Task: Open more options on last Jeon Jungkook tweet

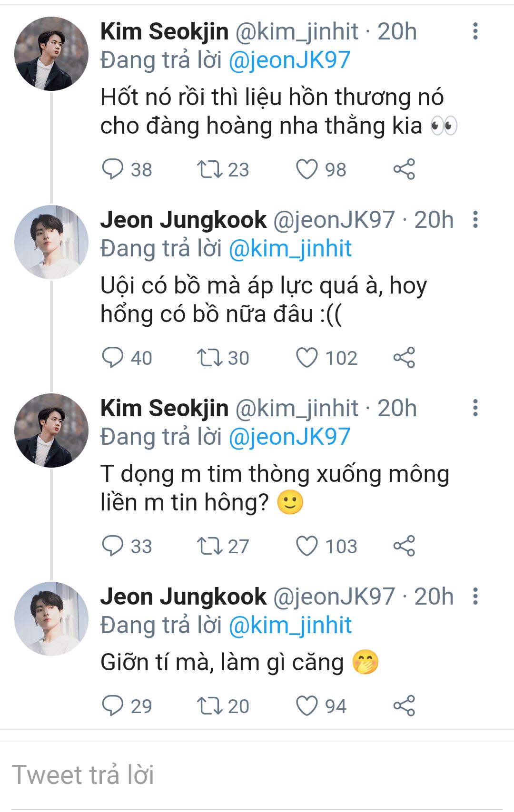Action: point(475,597)
